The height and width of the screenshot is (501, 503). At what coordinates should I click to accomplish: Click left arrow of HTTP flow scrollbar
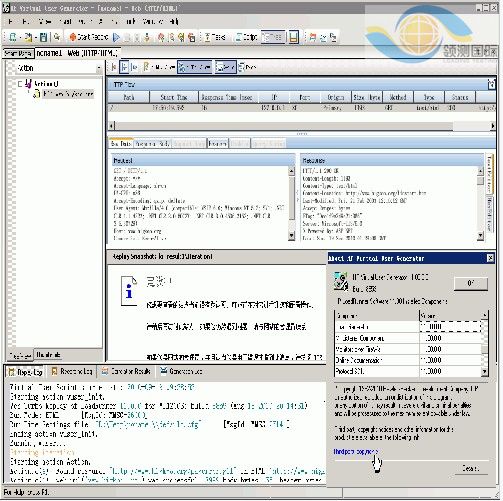(x=112, y=126)
